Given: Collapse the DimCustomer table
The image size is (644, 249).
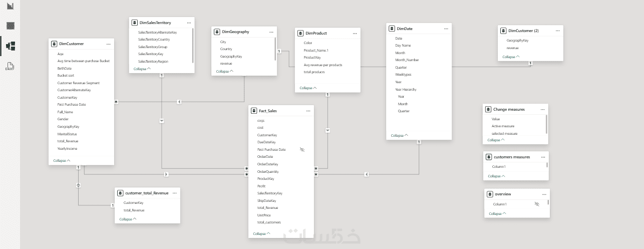Looking at the screenshot, I should coord(62,161).
